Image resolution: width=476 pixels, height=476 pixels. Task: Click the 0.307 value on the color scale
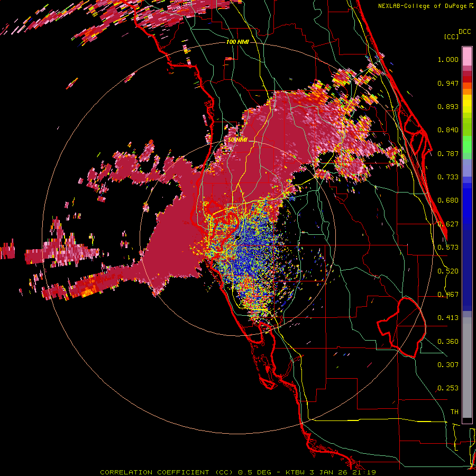(x=448, y=365)
